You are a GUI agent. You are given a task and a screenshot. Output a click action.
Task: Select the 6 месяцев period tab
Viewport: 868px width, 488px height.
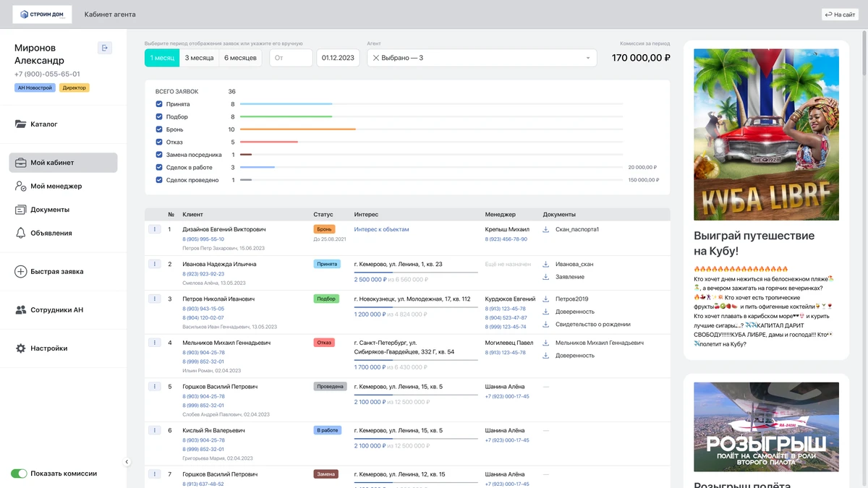(241, 58)
